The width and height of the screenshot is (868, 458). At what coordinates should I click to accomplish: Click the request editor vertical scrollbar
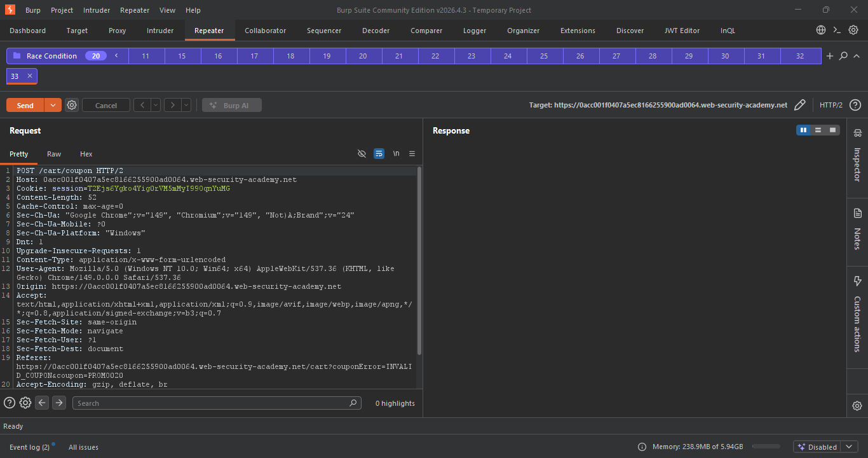[x=419, y=261]
